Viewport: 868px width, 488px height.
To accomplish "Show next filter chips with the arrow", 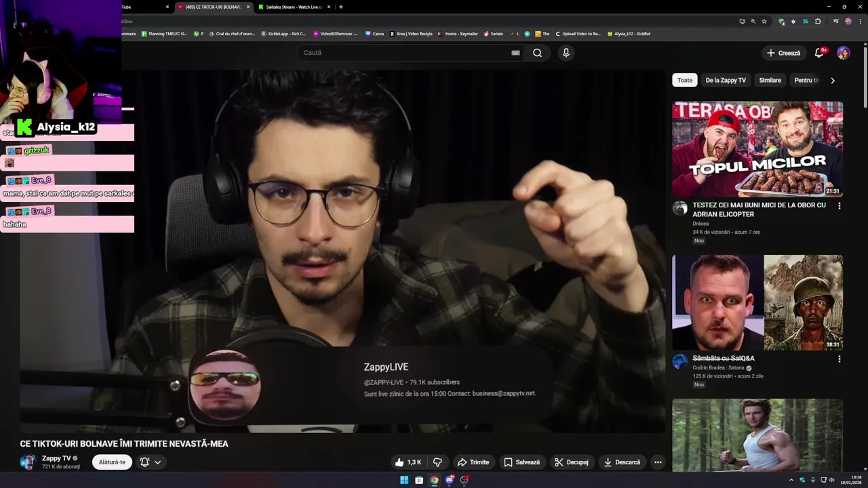I will (833, 81).
